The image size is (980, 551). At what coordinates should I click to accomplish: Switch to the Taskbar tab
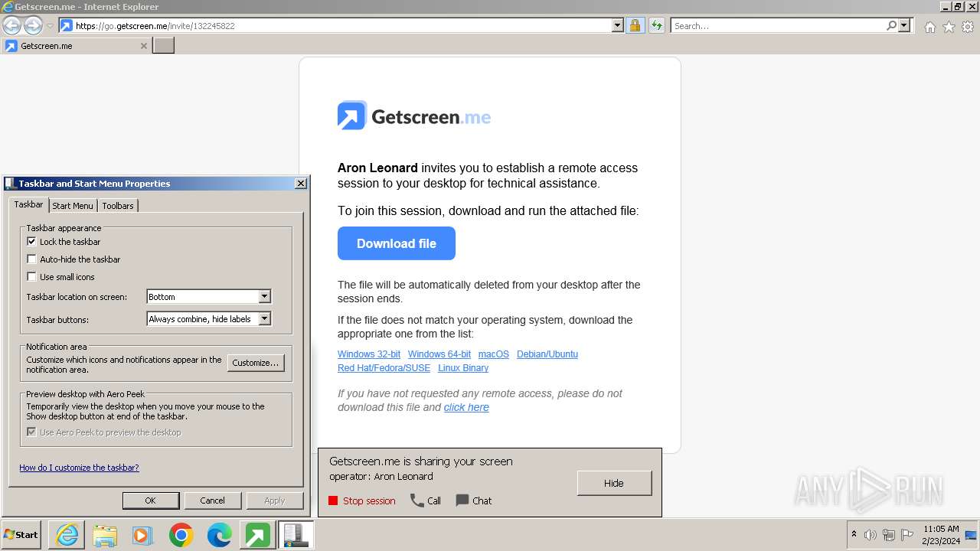(x=28, y=204)
